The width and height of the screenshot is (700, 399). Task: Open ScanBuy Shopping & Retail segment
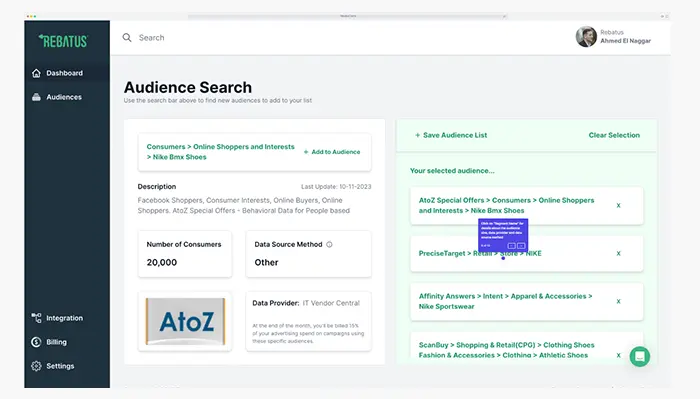coord(506,350)
